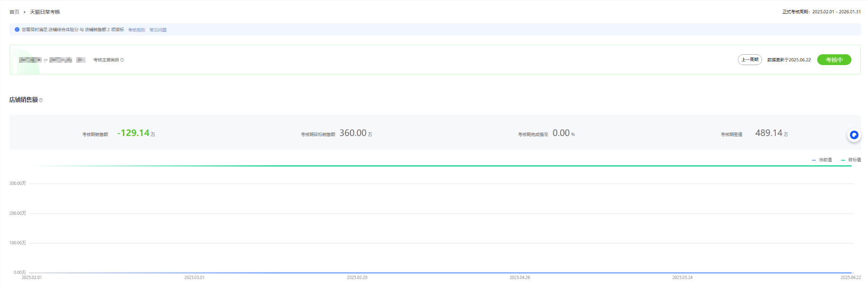The height and width of the screenshot is (290, 868).
Task: Click the help icon beside 考核主营类目
Action: click(x=122, y=60)
